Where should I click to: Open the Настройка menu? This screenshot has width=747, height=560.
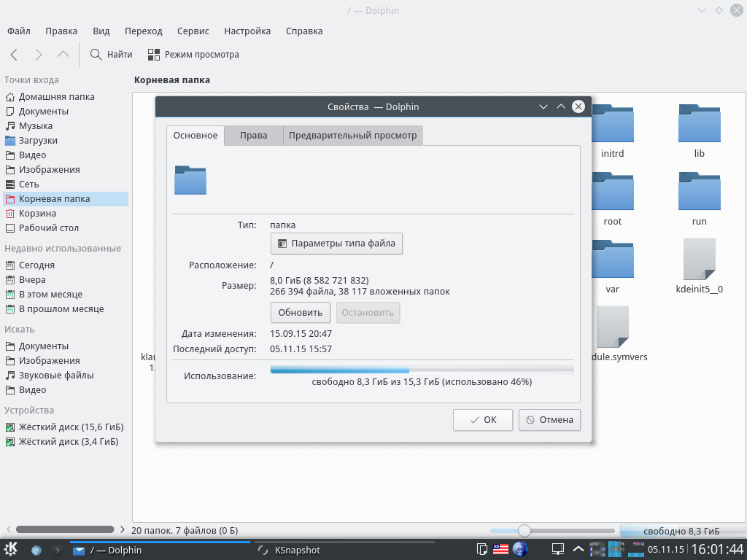click(x=247, y=31)
